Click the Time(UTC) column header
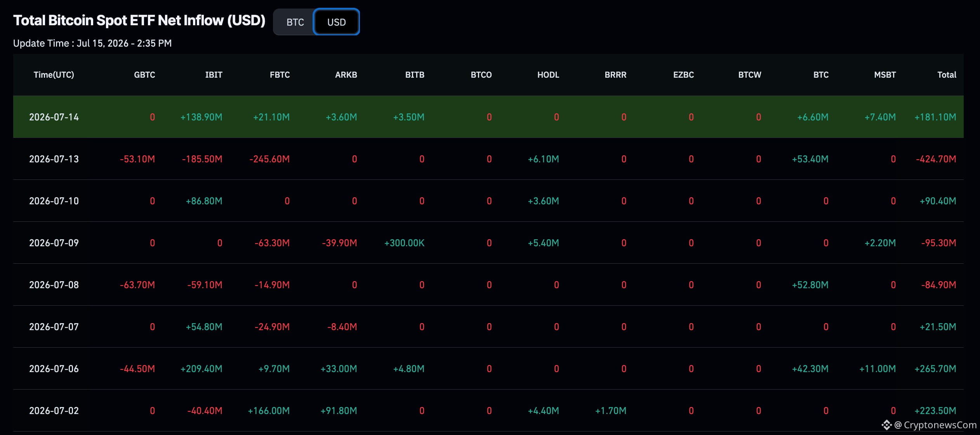 54,75
